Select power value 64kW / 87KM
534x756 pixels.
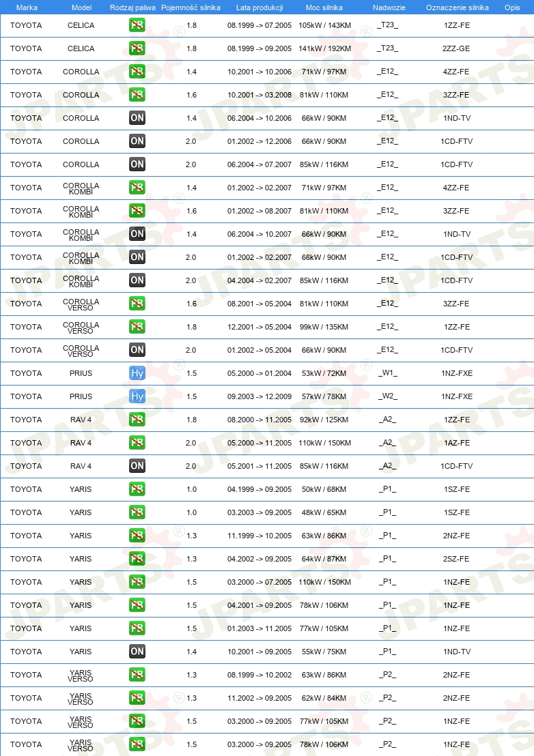coord(324,559)
